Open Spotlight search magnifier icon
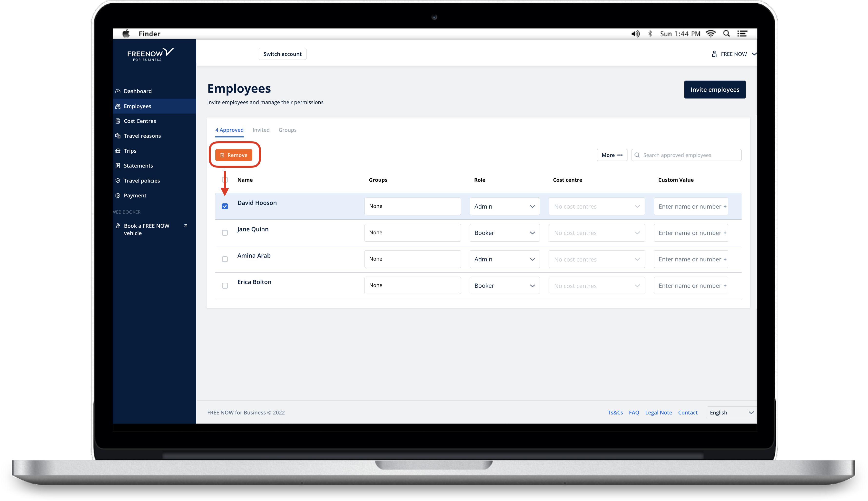The height and width of the screenshot is (501, 868). tap(727, 33)
